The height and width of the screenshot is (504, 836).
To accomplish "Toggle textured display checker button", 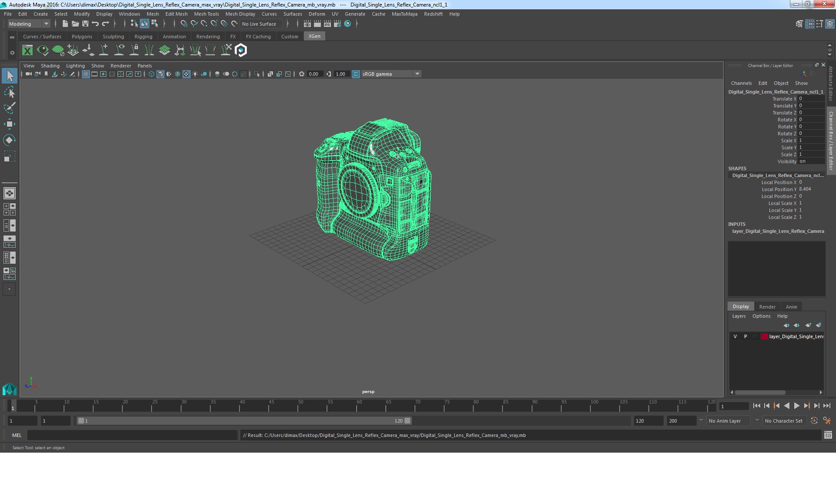I will (186, 74).
